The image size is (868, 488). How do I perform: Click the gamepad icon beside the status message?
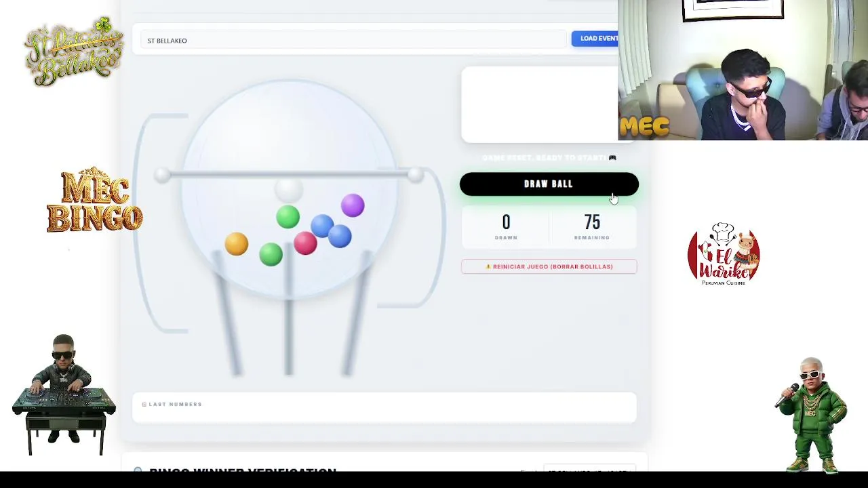612,158
